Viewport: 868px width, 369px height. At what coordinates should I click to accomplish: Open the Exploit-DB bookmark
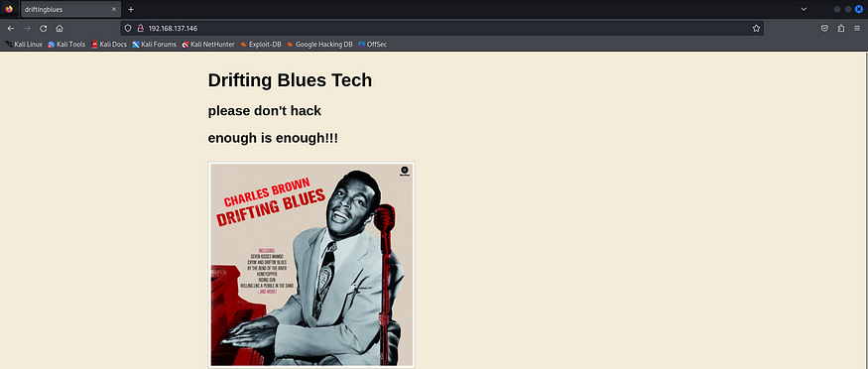(x=261, y=45)
